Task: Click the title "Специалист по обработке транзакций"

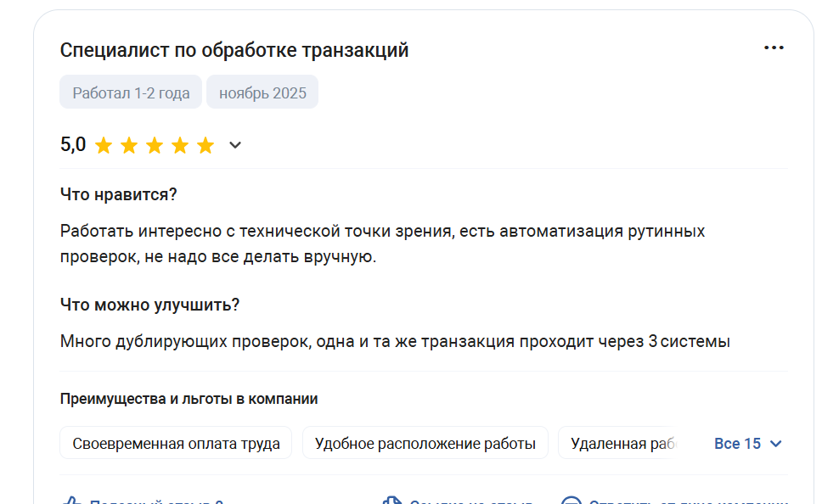Action: pos(234,50)
